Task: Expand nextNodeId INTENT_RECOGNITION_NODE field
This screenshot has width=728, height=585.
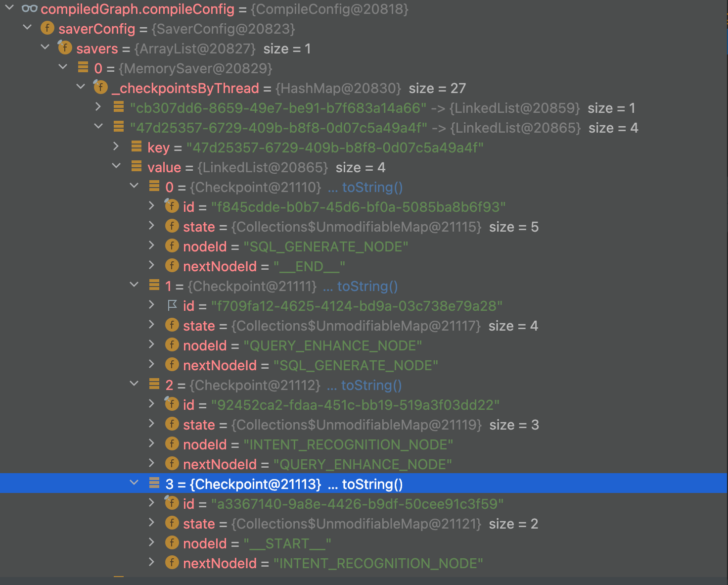Action: click(x=152, y=562)
